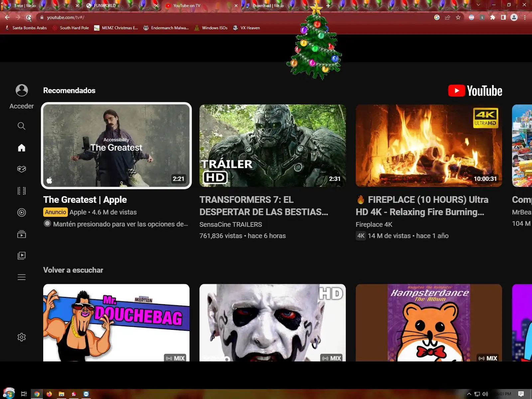The image size is (532, 399).
Task: Open the Subscriptions icon in sidebar
Action: pyautogui.click(x=21, y=234)
